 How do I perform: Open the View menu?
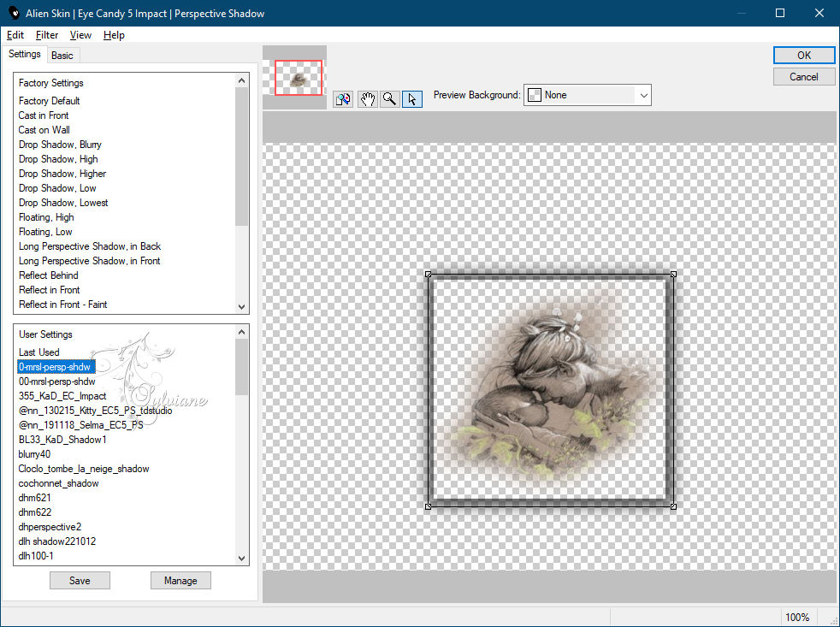coord(80,35)
